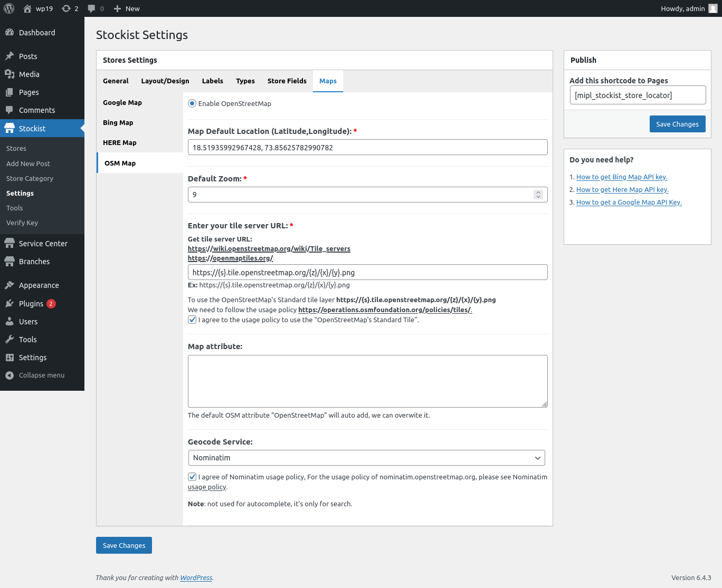Click the Collapse menu arrow icon
The image size is (722, 588).
tap(9, 375)
